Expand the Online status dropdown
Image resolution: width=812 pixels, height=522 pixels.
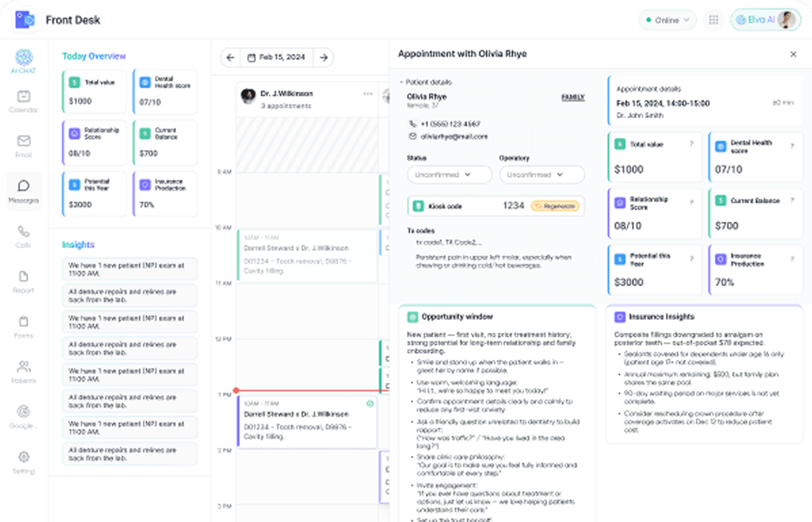coord(667,20)
